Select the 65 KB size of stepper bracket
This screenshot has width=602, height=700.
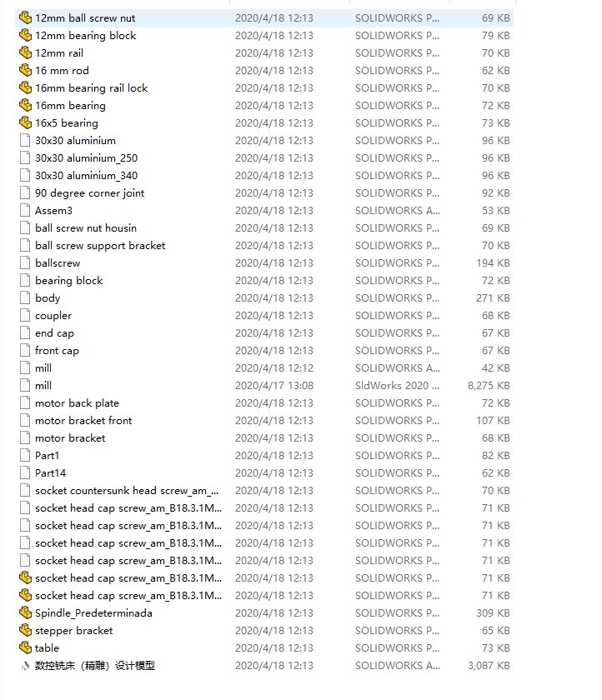[496, 630]
